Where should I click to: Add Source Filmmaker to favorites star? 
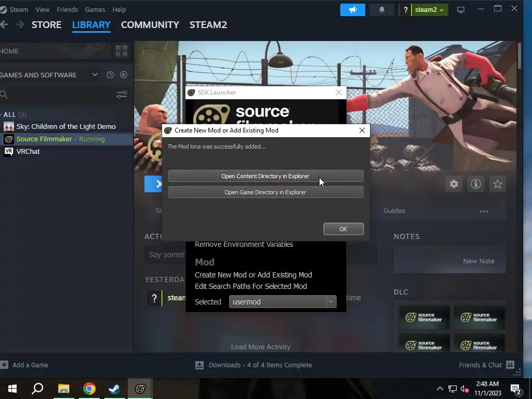pos(497,184)
